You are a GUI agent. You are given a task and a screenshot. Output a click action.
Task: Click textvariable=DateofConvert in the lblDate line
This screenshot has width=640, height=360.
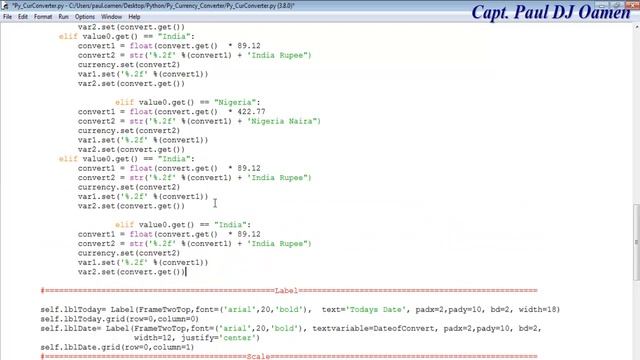tap(373, 328)
